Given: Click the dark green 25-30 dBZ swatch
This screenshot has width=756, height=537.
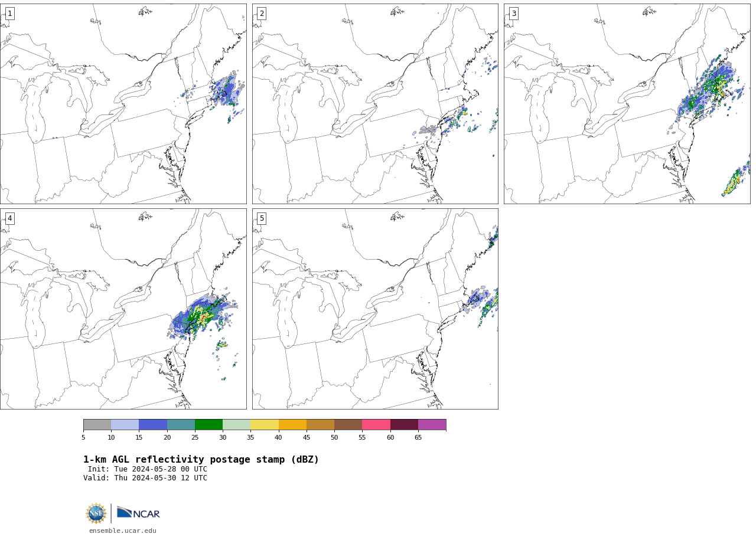Looking at the screenshot, I should 208,425.
